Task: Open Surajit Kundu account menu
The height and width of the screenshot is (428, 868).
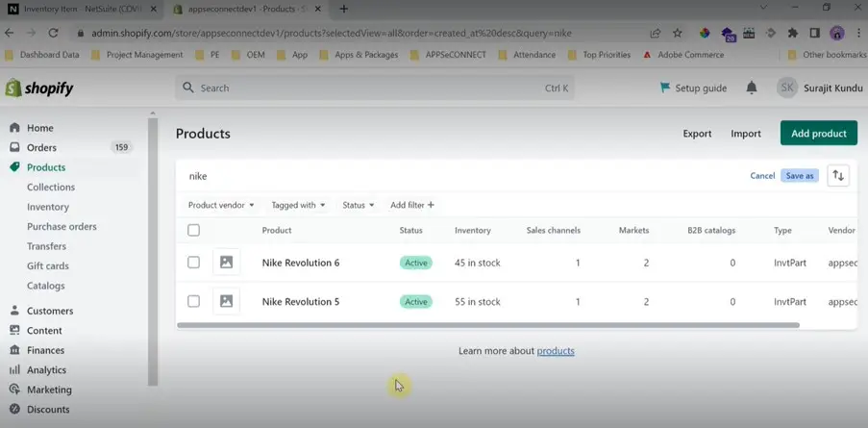Action: tap(820, 88)
